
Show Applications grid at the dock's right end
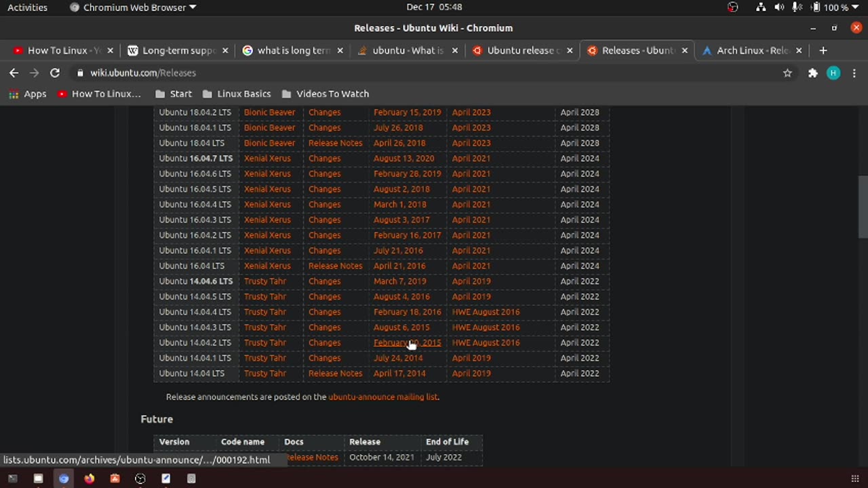854,479
